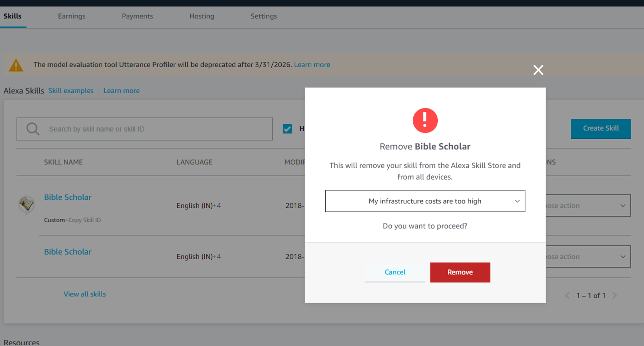Confirm with the red Remove button
644x346 pixels.
(x=460, y=272)
